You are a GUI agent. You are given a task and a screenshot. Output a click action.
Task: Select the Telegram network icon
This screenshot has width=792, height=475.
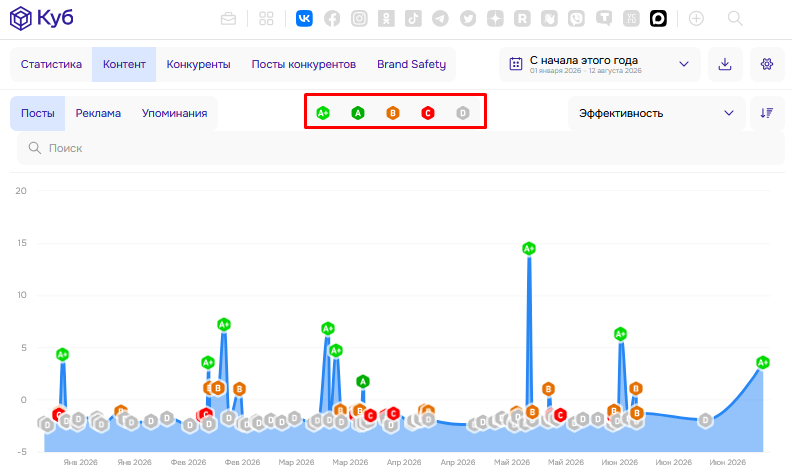440,19
